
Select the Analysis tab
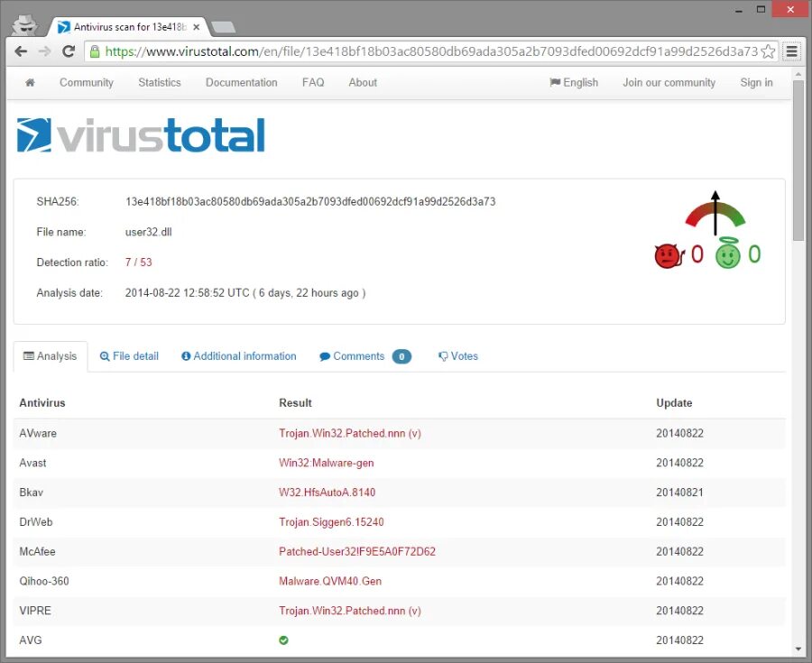(51, 356)
